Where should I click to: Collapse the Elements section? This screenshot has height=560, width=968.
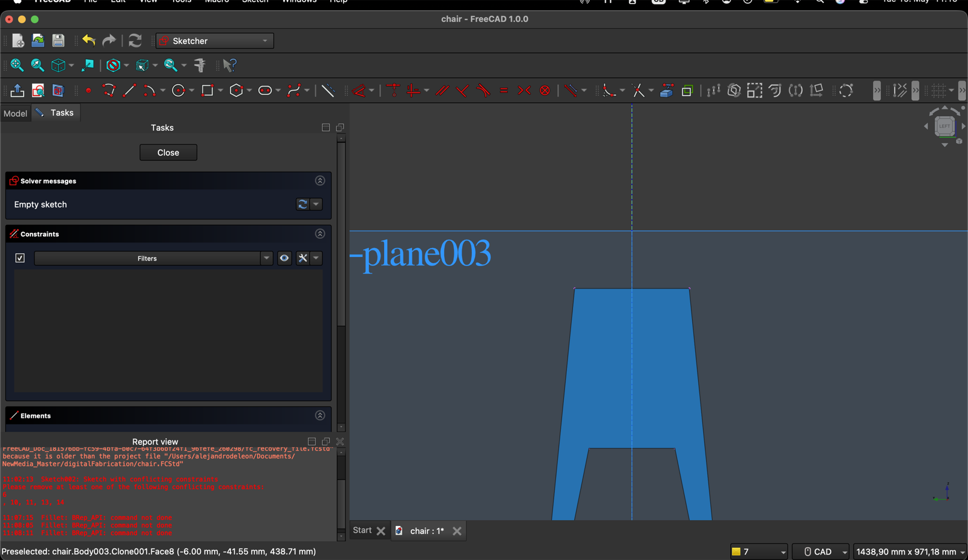click(x=320, y=415)
